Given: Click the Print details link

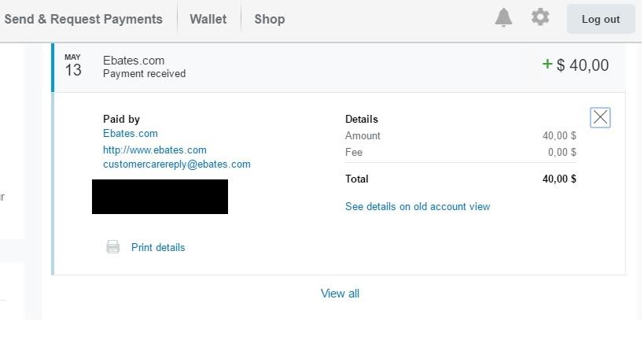Looking at the screenshot, I should pos(158,247).
